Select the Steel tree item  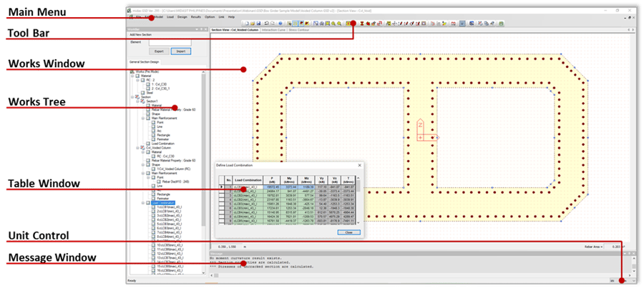point(148,93)
